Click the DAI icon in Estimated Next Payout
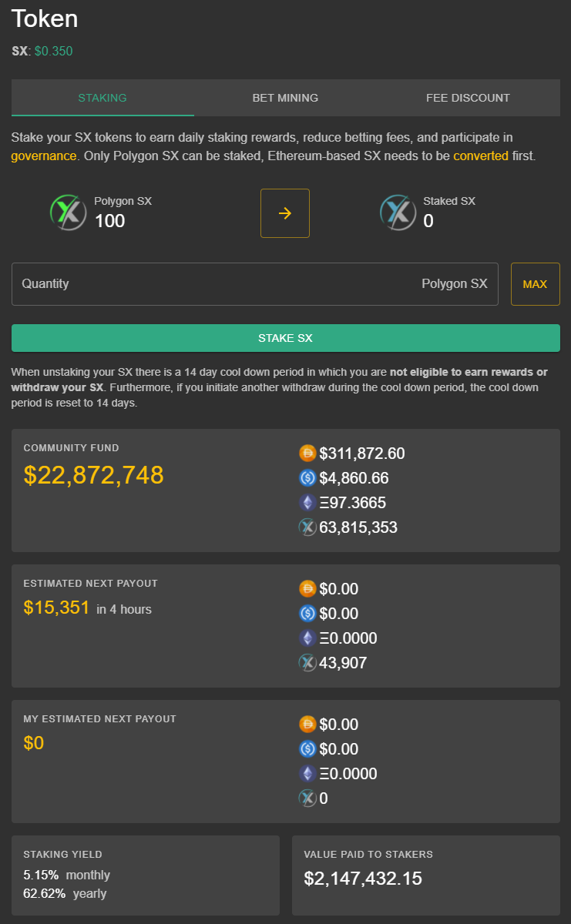571x924 pixels. (307, 589)
